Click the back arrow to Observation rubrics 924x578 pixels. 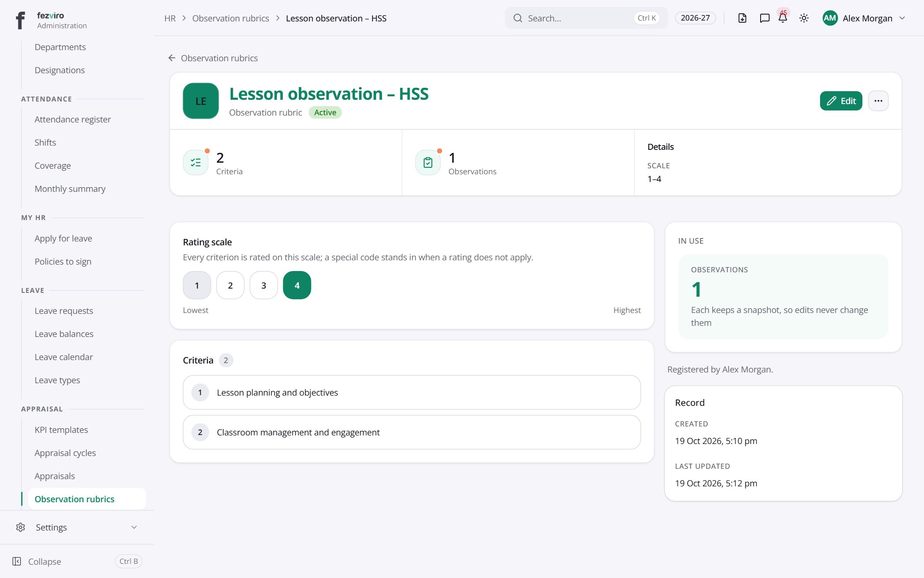(x=172, y=58)
